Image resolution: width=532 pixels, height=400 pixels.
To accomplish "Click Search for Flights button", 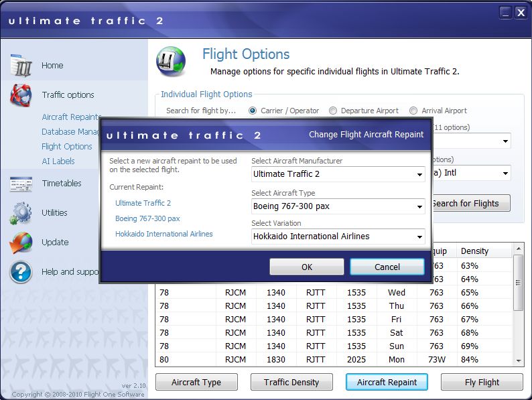I will tap(471, 203).
